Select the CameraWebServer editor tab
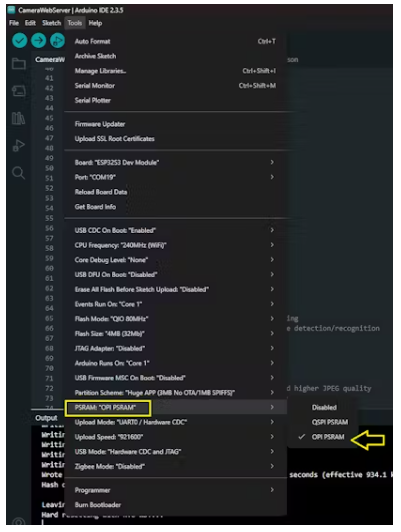 (x=50, y=60)
